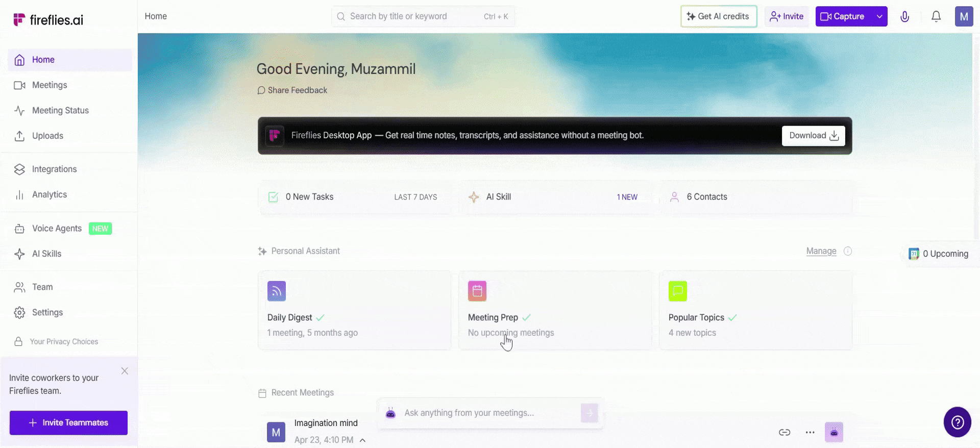Open the notifications bell

coord(936,16)
